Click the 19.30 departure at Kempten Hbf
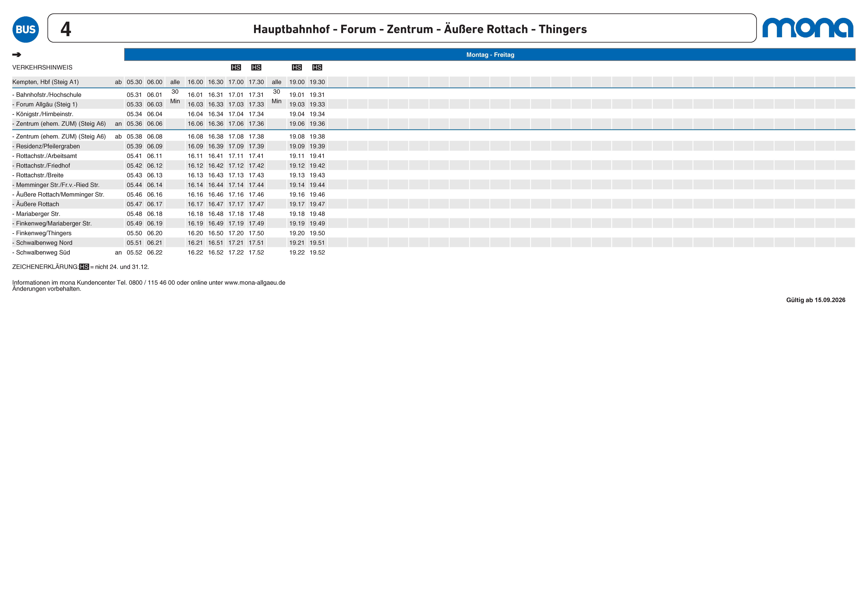868x614 pixels. pos(317,82)
